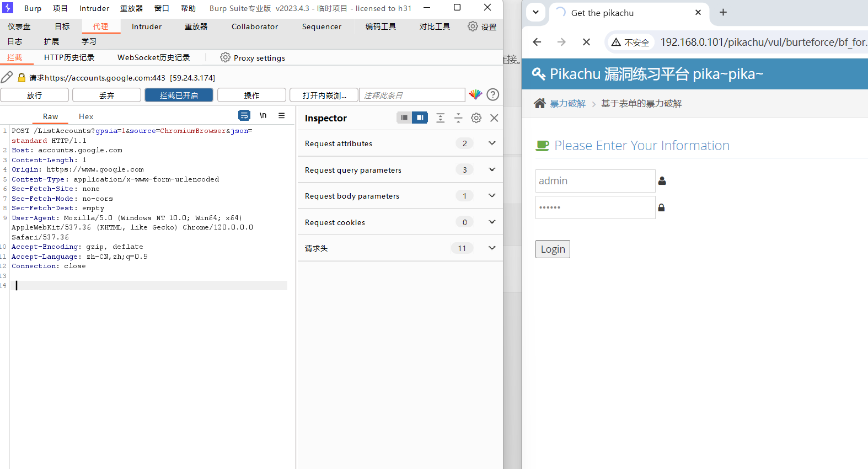Screen dimensions: 868x469
Task: Open the 窗口 menu
Action: click(162, 8)
